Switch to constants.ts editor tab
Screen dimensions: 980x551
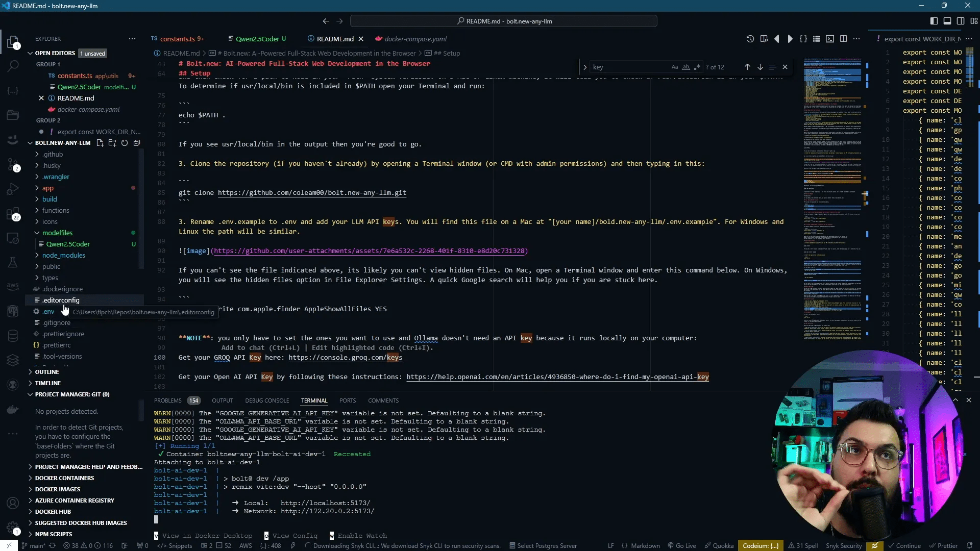178,39
